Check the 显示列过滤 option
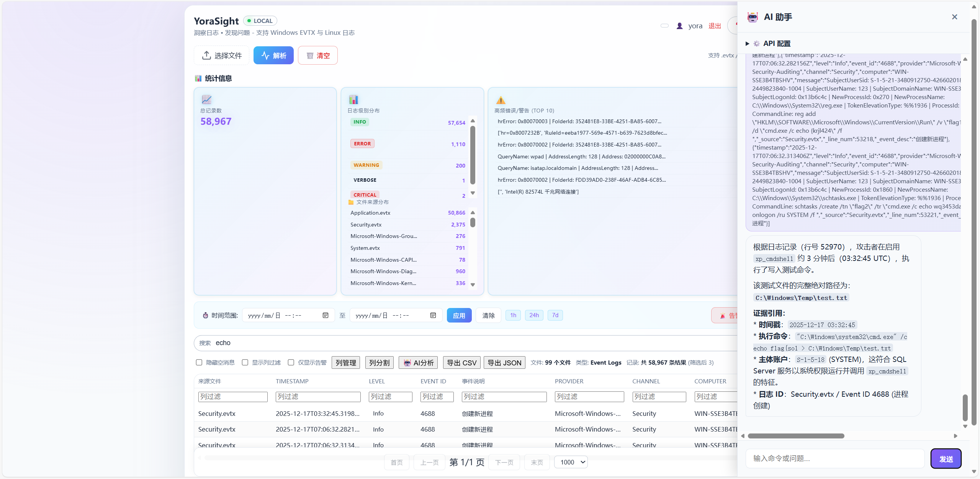Image resolution: width=980 pixels, height=479 pixels. 245,362
